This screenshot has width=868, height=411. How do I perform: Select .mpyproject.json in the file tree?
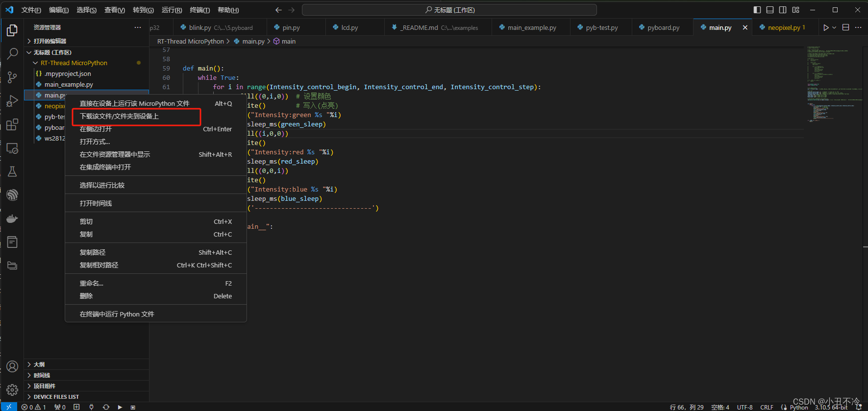[86, 73]
